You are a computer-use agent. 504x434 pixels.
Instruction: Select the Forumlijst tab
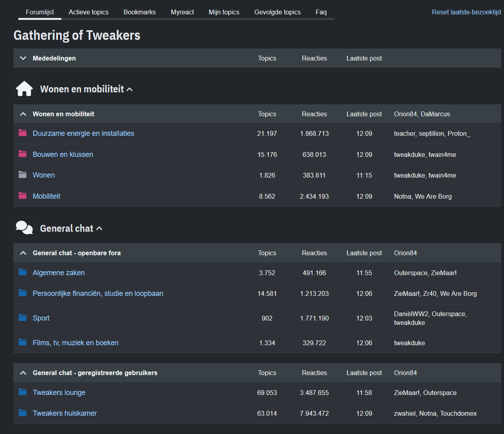coord(40,12)
